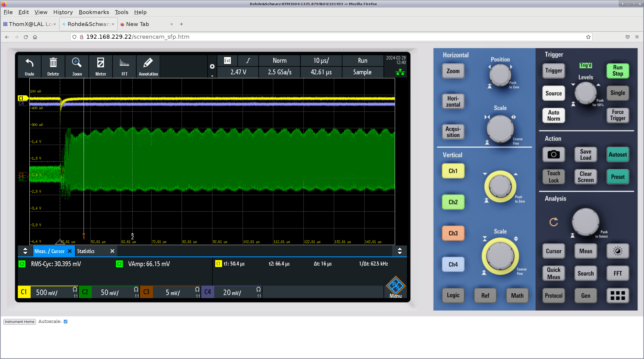Viewport: 644px width, 359px height.
Task: Click the right up-down arrows of results panel
Action: coord(400,251)
